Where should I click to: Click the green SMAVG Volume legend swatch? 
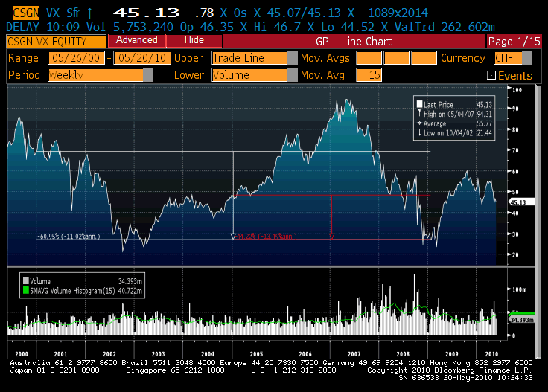tap(25, 290)
